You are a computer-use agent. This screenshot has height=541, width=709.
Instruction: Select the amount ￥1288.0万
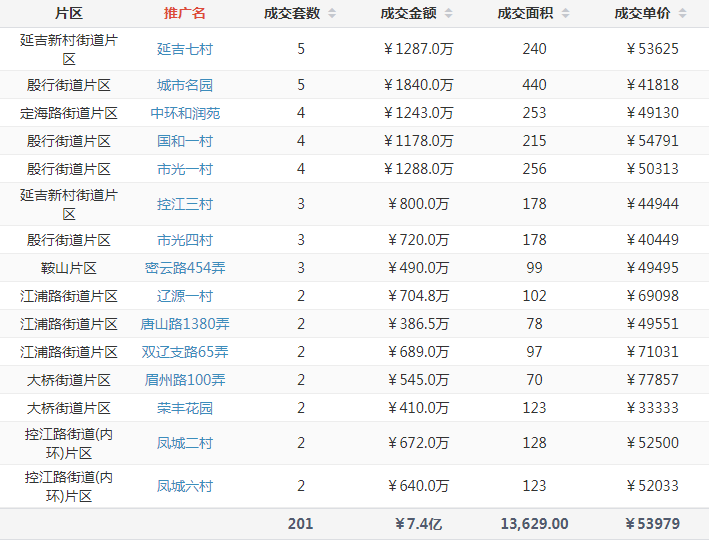click(x=418, y=169)
